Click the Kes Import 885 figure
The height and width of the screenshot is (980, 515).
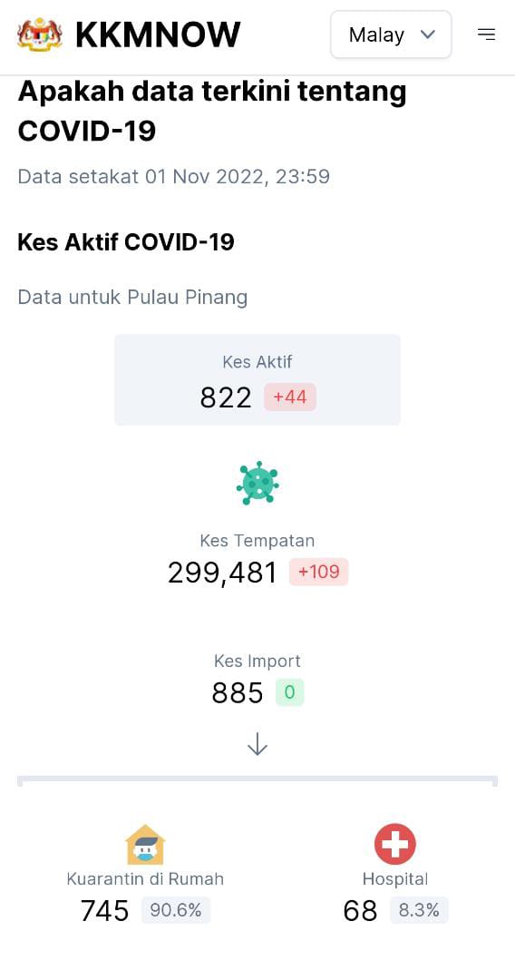(x=238, y=693)
